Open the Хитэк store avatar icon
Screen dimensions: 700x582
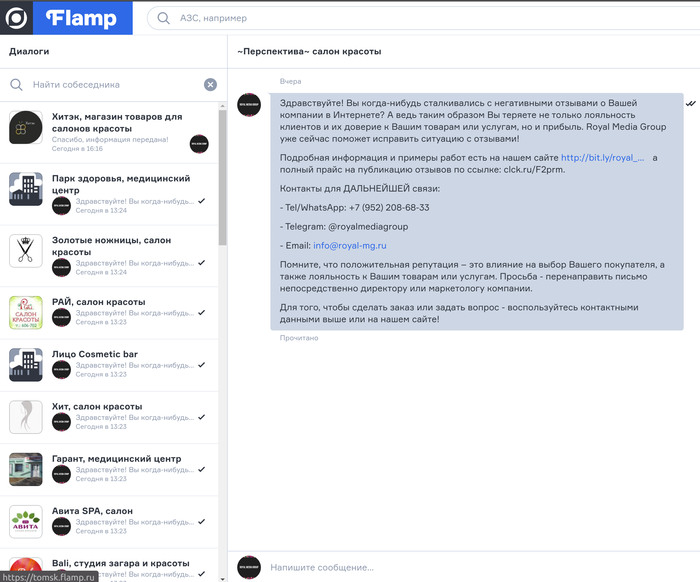click(26, 127)
